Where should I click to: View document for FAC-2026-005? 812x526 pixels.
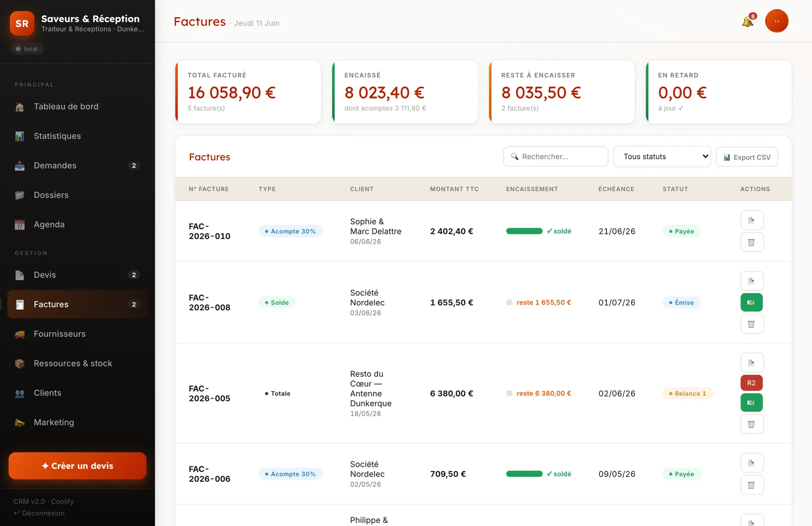(x=752, y=362)
